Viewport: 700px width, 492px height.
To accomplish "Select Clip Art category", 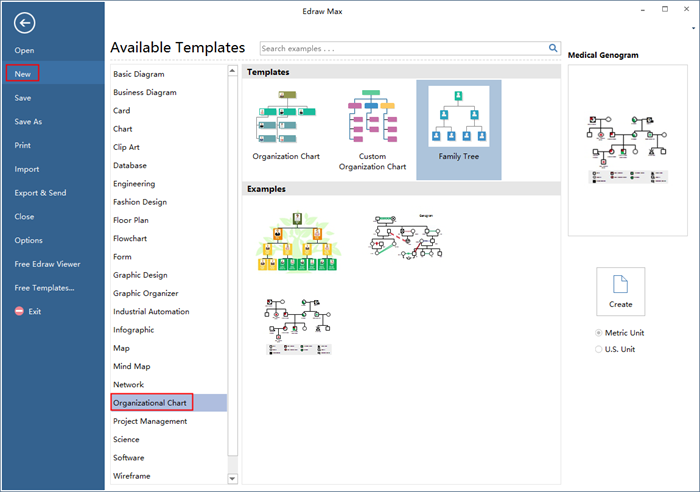I will (126, 147).
